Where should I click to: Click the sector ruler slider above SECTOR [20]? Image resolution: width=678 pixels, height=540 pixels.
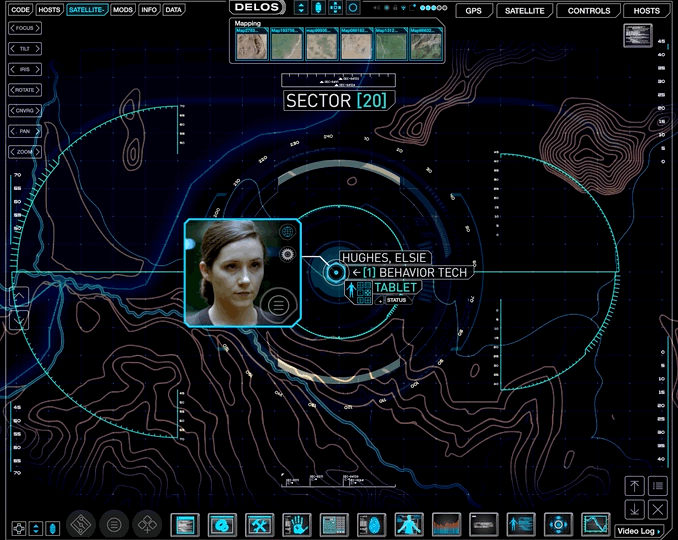coord(338,80)
